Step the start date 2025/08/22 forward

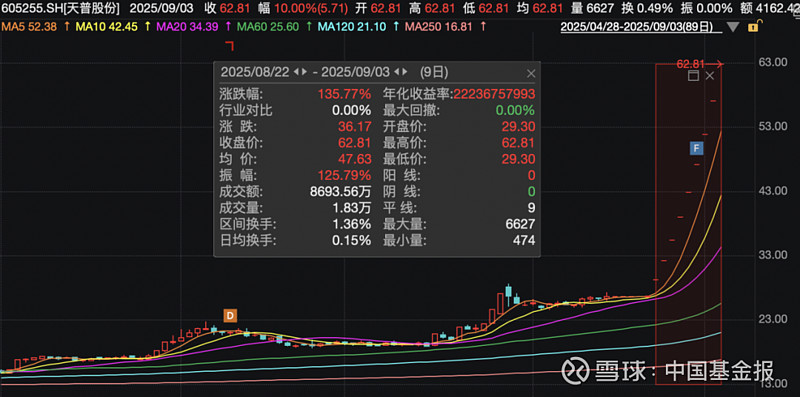[304, 72]
